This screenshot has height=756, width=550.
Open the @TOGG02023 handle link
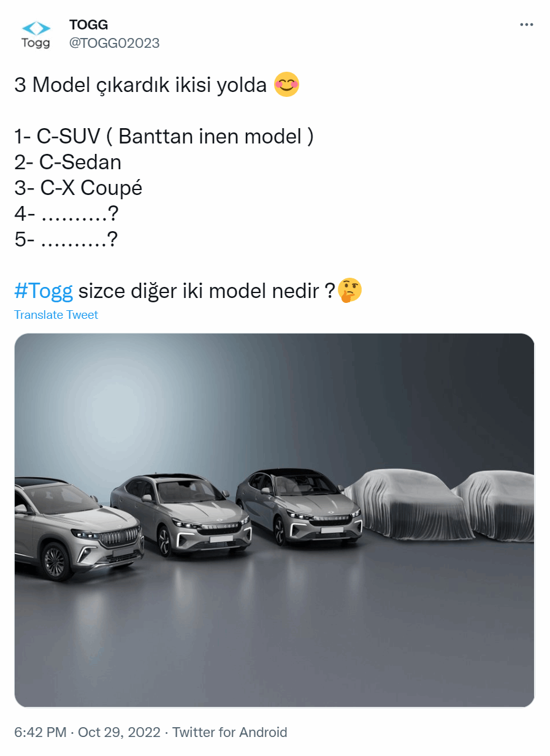coord(115,43)
